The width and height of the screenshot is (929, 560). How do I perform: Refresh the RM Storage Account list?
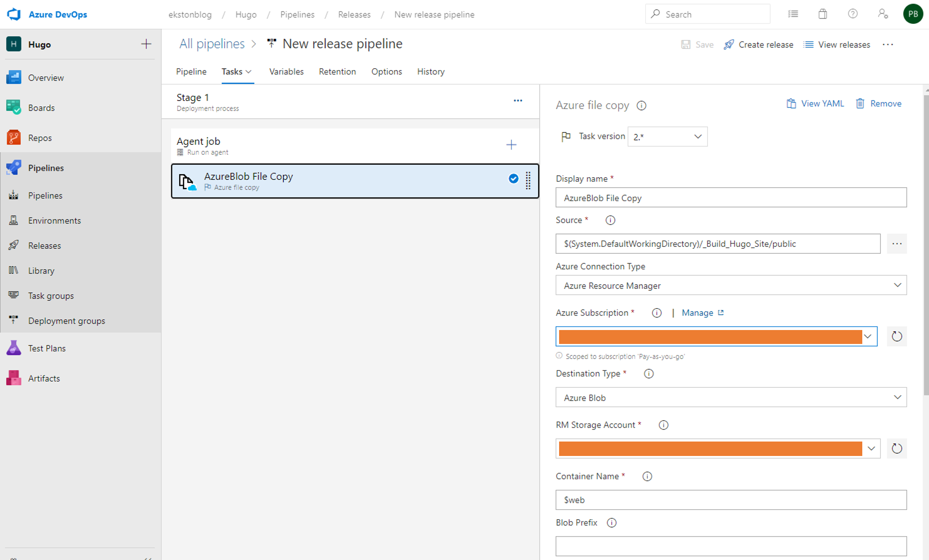[x=897, y=448]
